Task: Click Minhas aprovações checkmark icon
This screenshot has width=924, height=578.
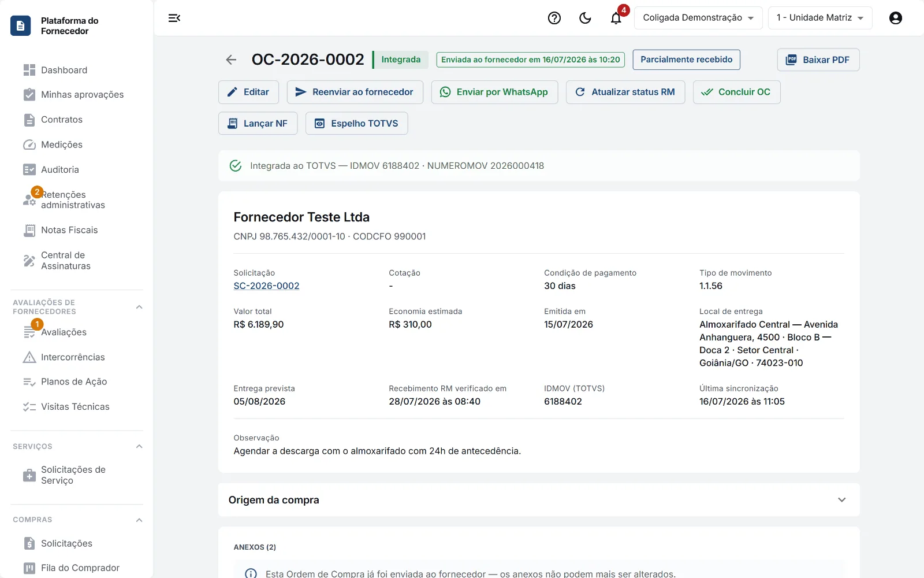Action: pyautogui.click(x=29, y=94)
